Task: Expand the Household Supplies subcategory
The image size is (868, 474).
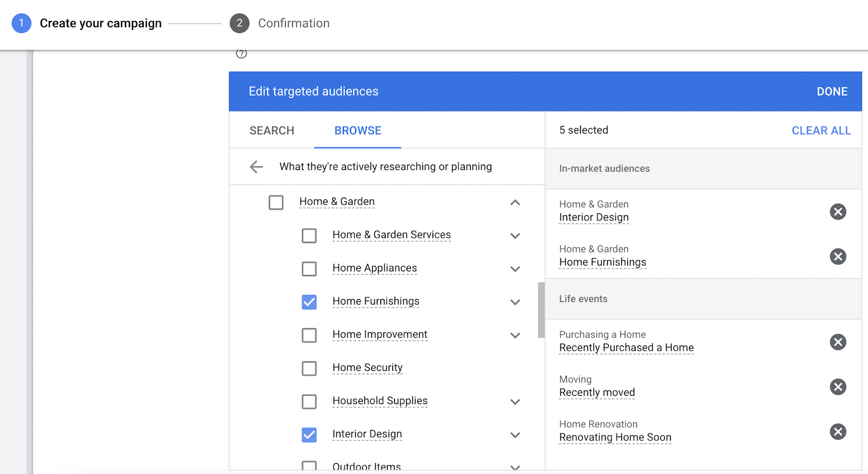Action: click(515, 402)
